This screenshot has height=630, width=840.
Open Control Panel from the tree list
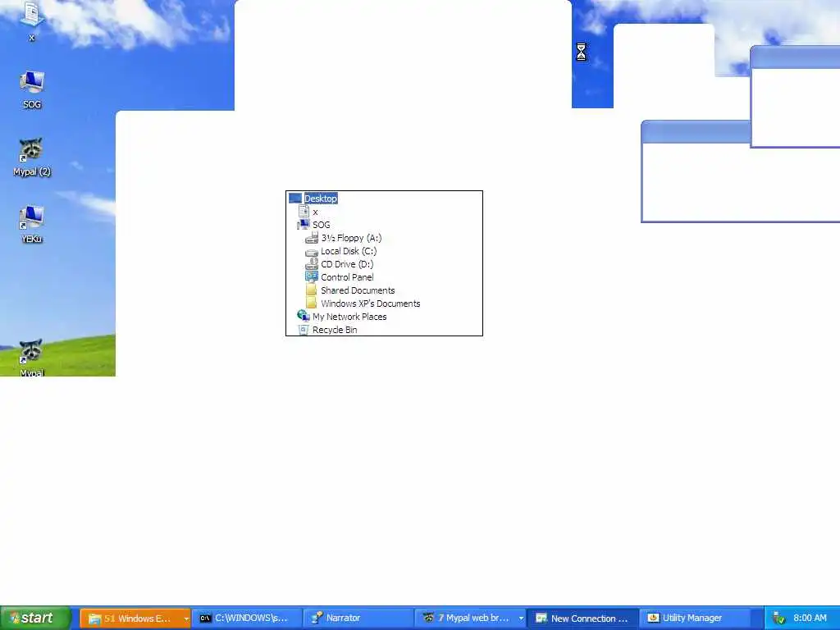click(340, 277)
